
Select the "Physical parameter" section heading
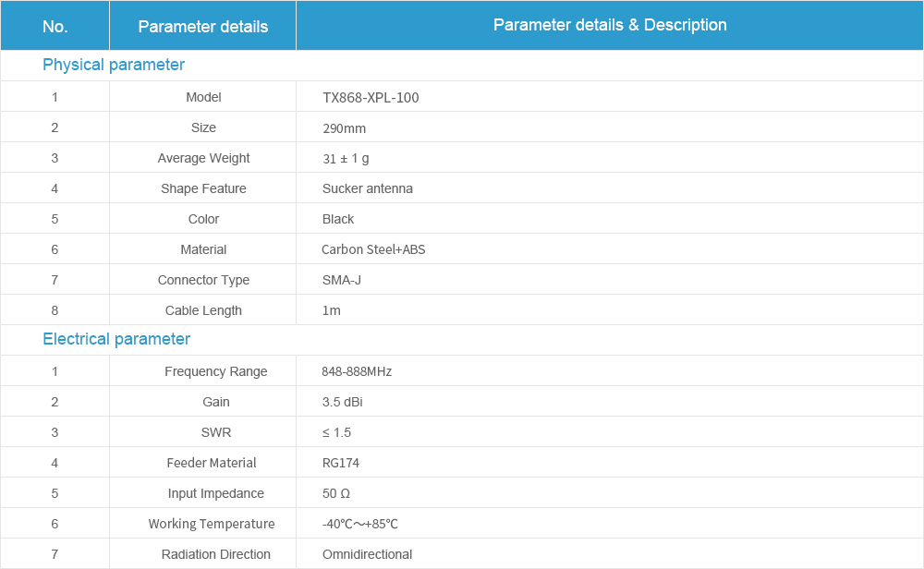pos(114,65)
